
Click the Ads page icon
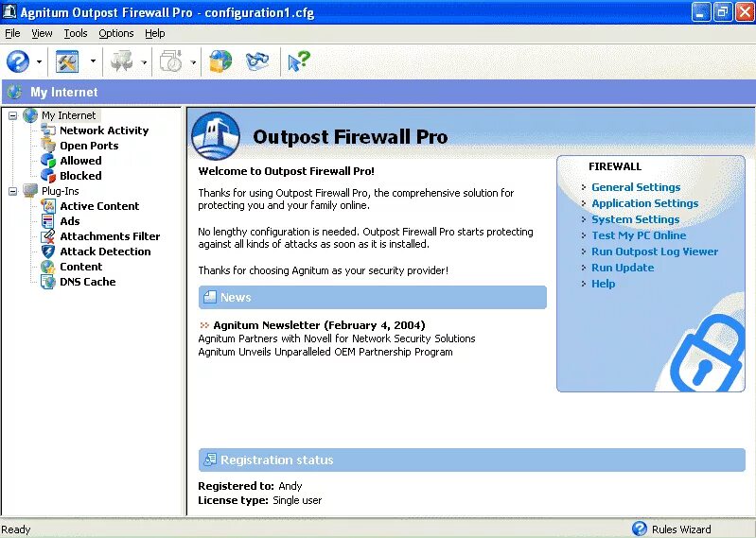click(x=48, y=221)
